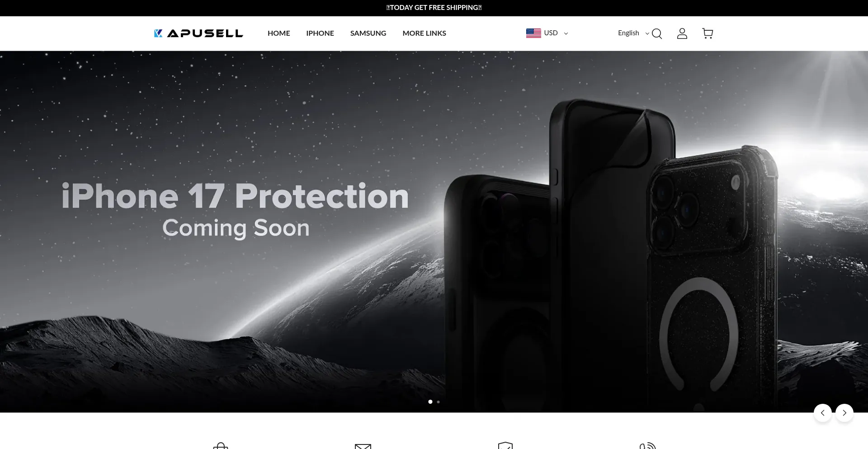Open the IPHONE menu item
The width and height of the screenshot is (868, 449).
320,33
